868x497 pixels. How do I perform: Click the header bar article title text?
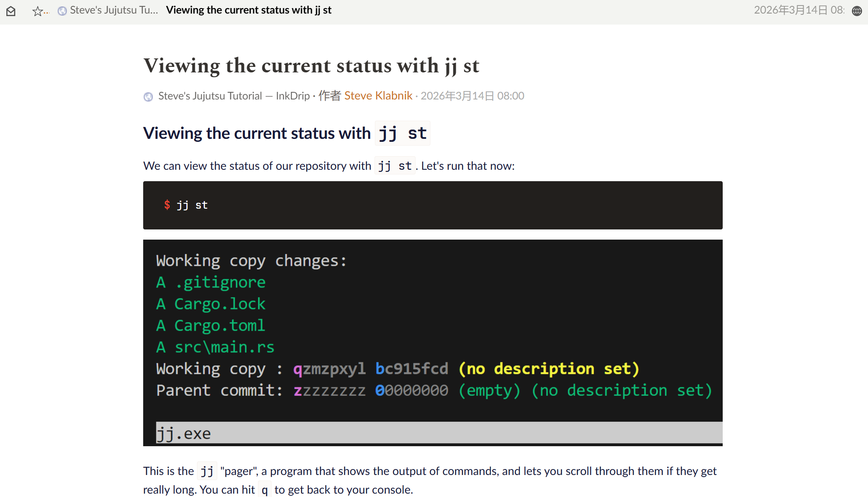[248, 10]
